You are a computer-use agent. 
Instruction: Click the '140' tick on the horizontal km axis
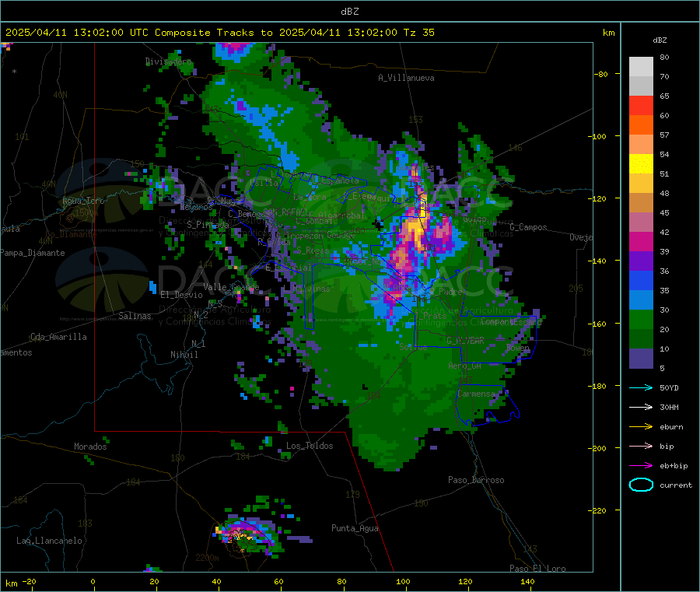tap(527, 581)
